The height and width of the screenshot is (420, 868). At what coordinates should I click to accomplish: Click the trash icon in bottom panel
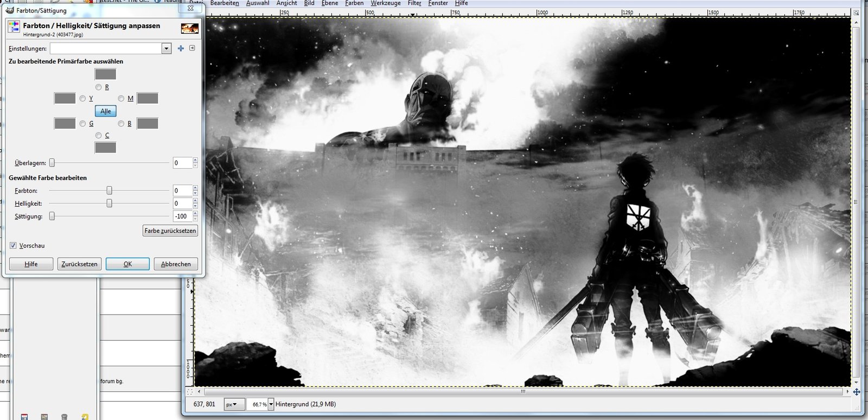point(64,417)
